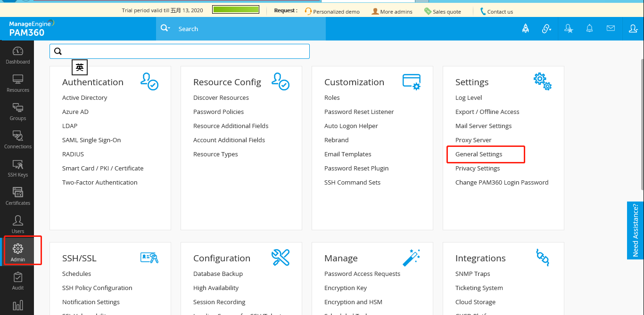Open Resource Types

pyautogui.click(x=215, y=154)
